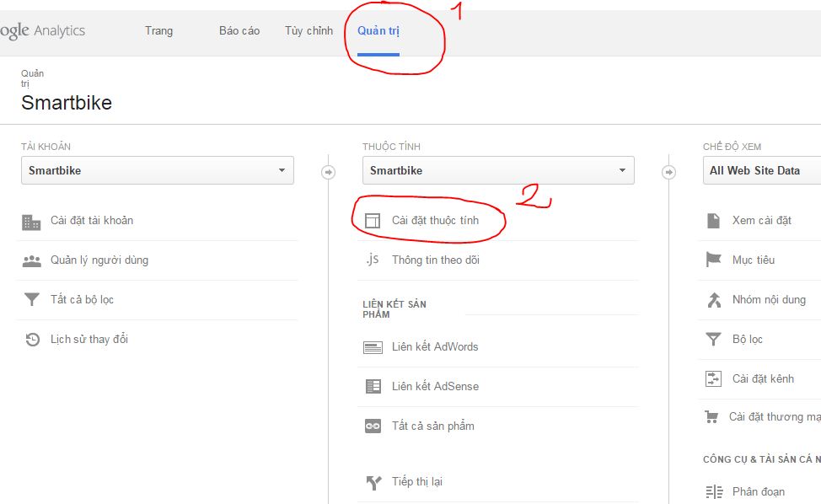This screenshot has width=821, height=504.
Task: Click the arrow circle between Thuộc tính and Chế độ xem
Action: click(668, 172)
